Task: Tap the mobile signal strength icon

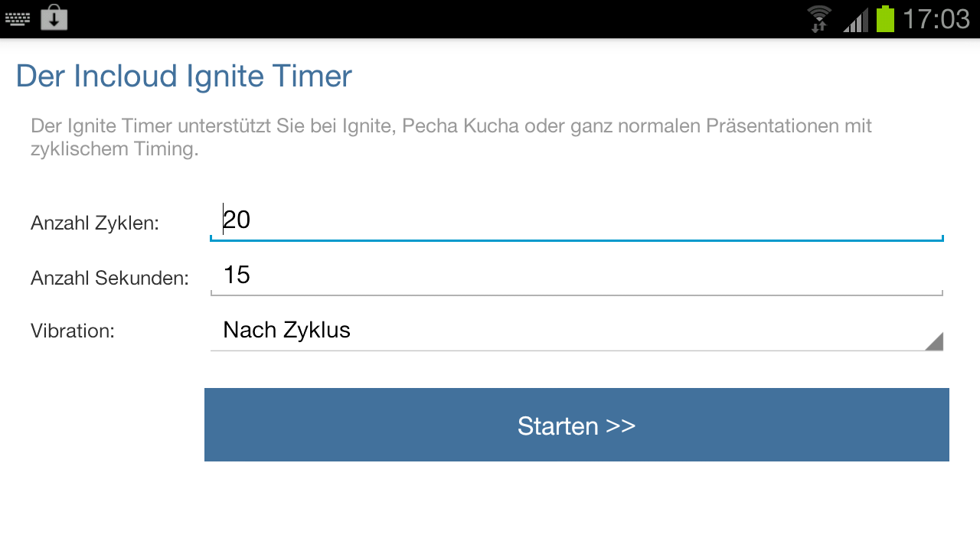Action: pos(856,19)
